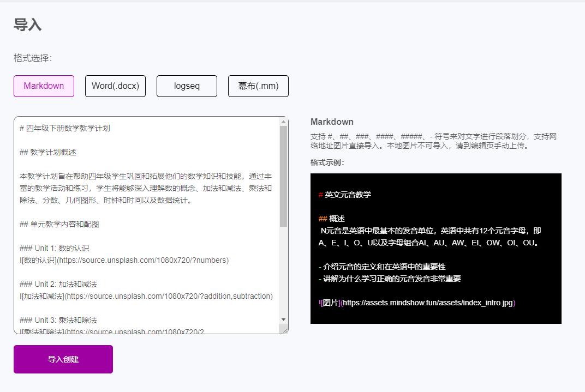This screenshot has width=585, height=392.
Task: Click the 格式选择 label
Action: pos(33,57)
